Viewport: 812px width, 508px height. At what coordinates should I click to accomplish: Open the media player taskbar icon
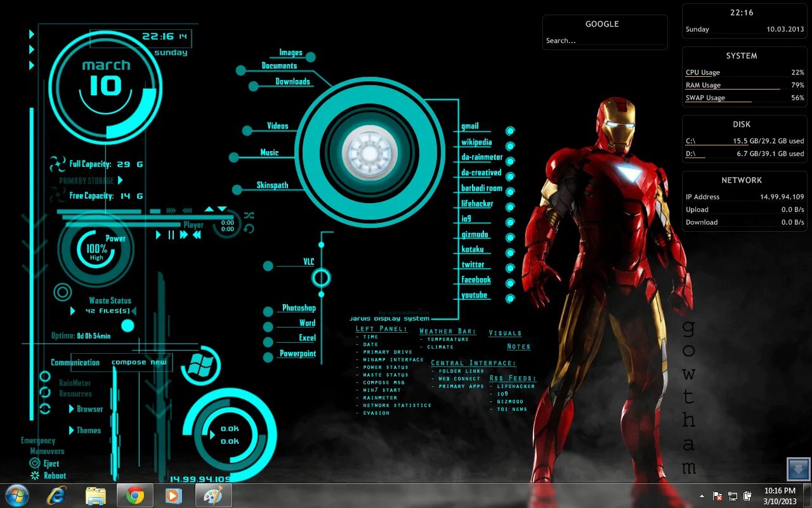pos(173,496)
